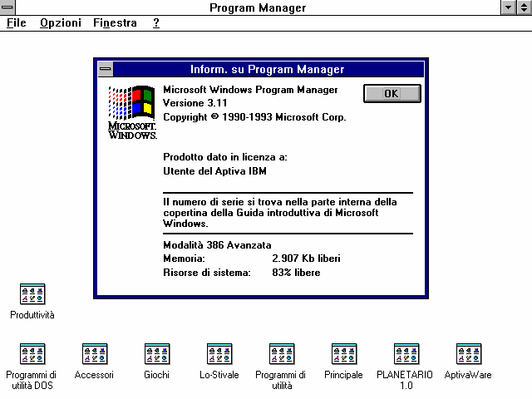532x399 pixels.
Task: Select the Principale program group icon
Action: (x=344, y=353)
